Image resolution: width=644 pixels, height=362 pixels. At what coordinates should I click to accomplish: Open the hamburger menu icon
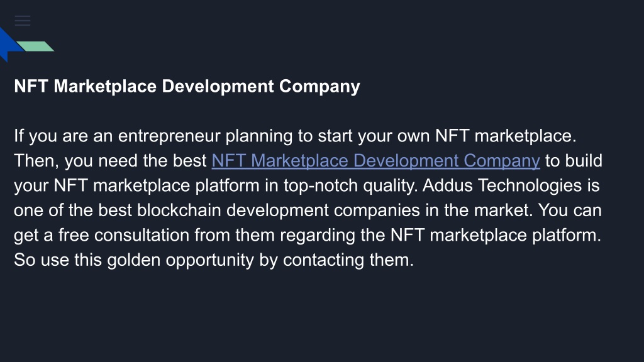tap(23, 21)
